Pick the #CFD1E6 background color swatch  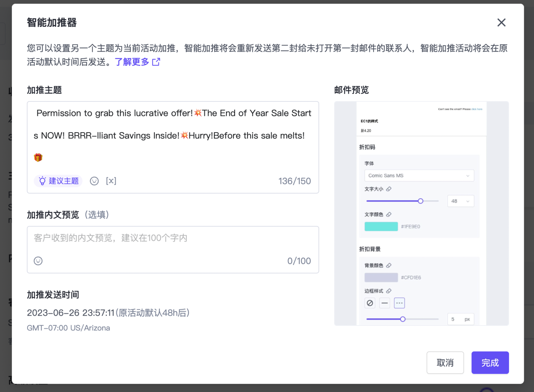pos(381,278)
